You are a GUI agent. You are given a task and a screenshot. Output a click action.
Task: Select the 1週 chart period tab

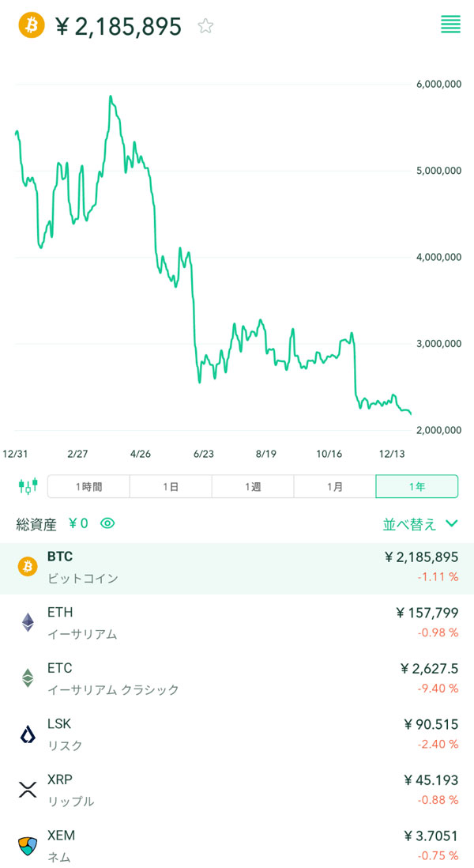(253, 486)
